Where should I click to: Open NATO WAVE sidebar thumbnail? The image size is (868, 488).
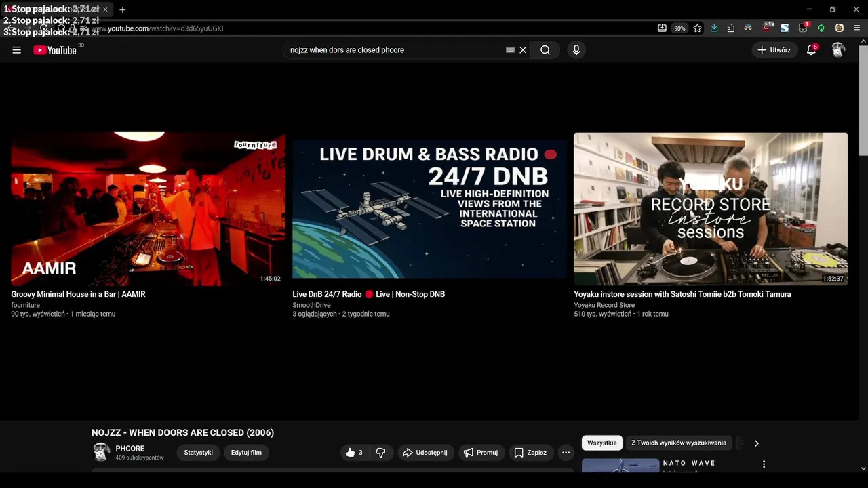[620, 466]
